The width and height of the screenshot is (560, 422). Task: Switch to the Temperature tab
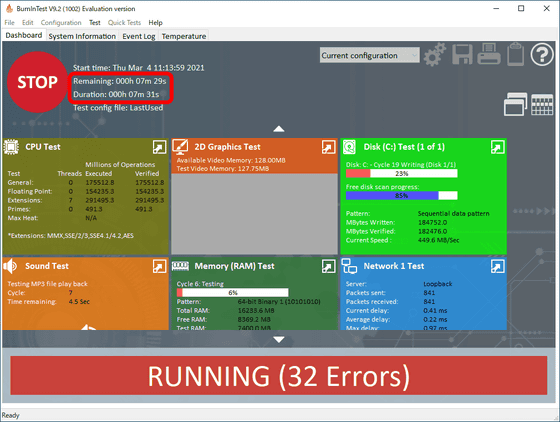[184, 36]
